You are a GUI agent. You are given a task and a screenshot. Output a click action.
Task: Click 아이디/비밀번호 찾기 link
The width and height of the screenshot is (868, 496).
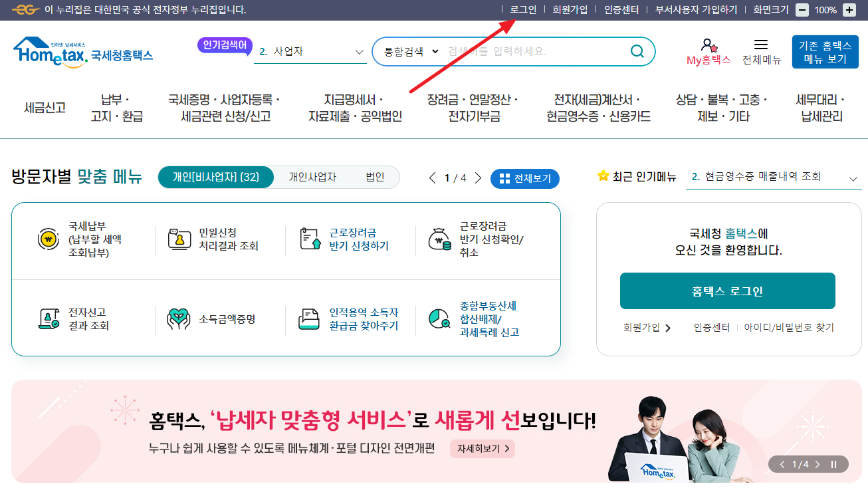tap(789, 328)
